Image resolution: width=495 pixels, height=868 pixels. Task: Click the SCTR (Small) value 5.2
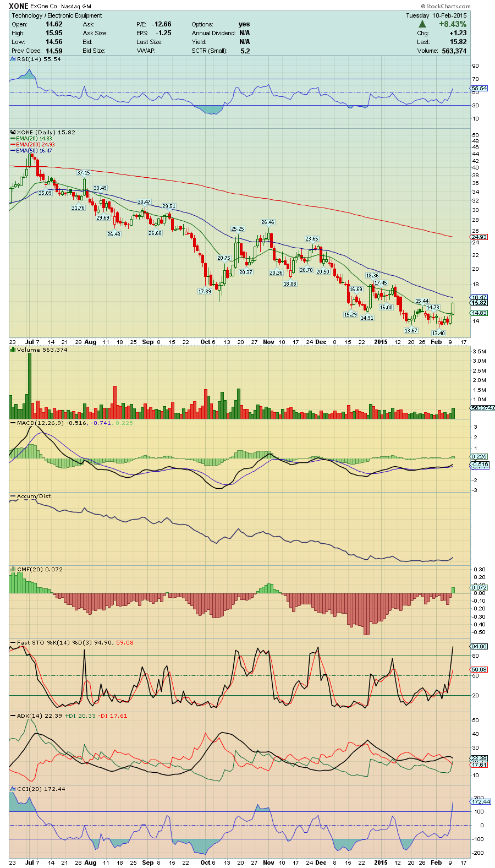245,51
